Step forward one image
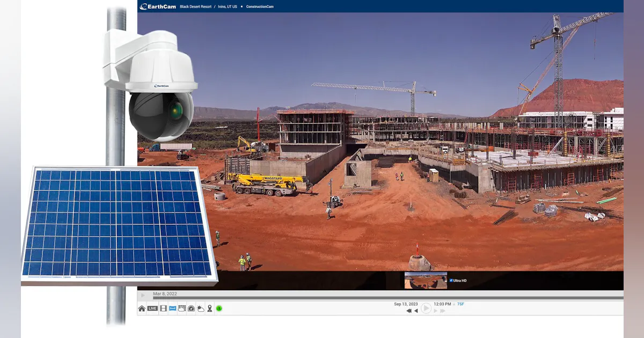Viewport: 644px width, 338px height. (x=435, y=311)
